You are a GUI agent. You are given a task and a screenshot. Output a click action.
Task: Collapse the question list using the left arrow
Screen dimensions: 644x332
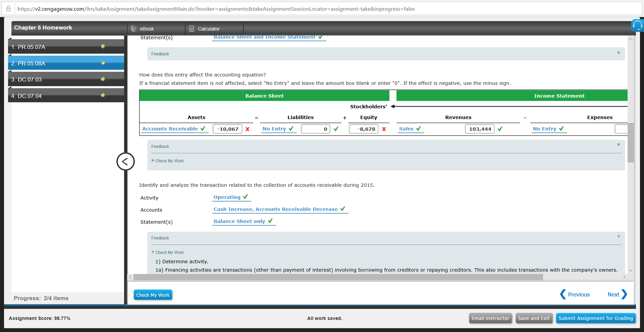point(125,161)
